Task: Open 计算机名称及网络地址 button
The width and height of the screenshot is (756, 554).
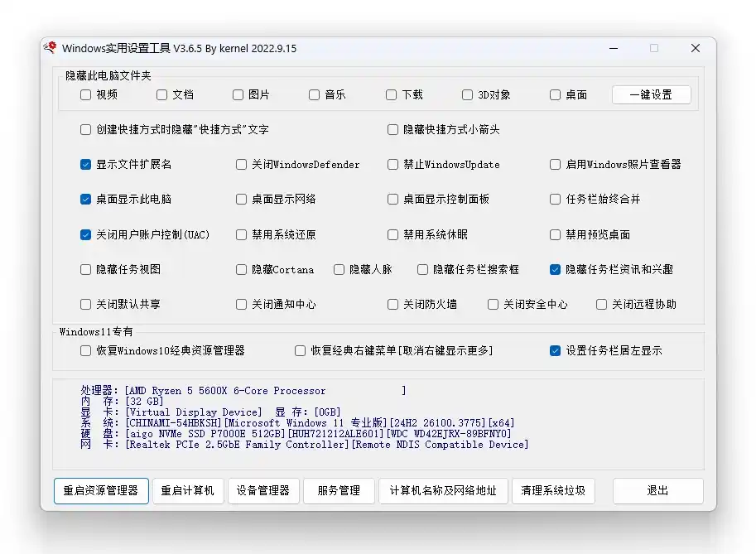Action: (443, 491)
